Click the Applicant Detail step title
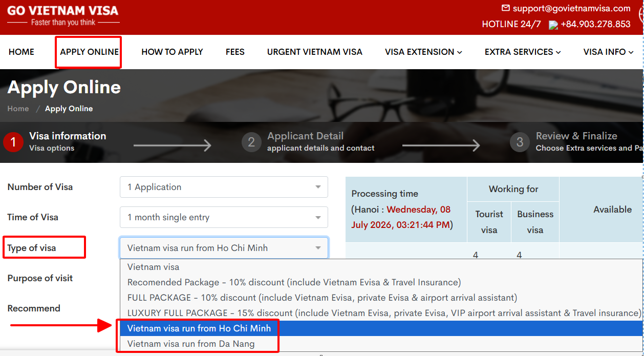The image size is (644, 356). pyautogui.click(x=305, y=136)
